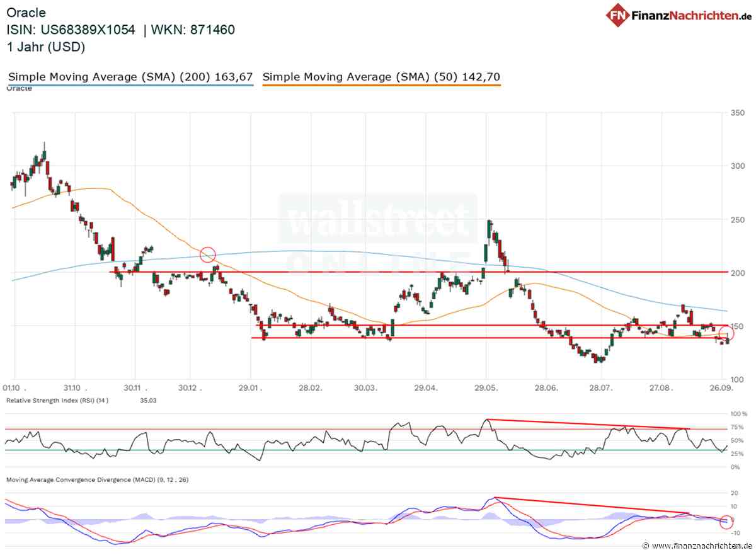Click the -10 label on MACD axis

(x=734, y=533)
